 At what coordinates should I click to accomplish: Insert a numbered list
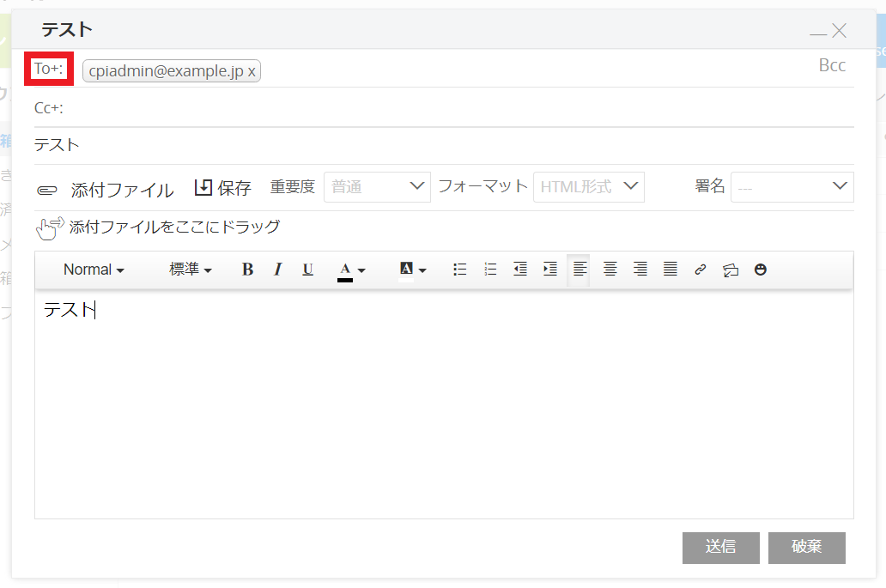tap(490, 270)
